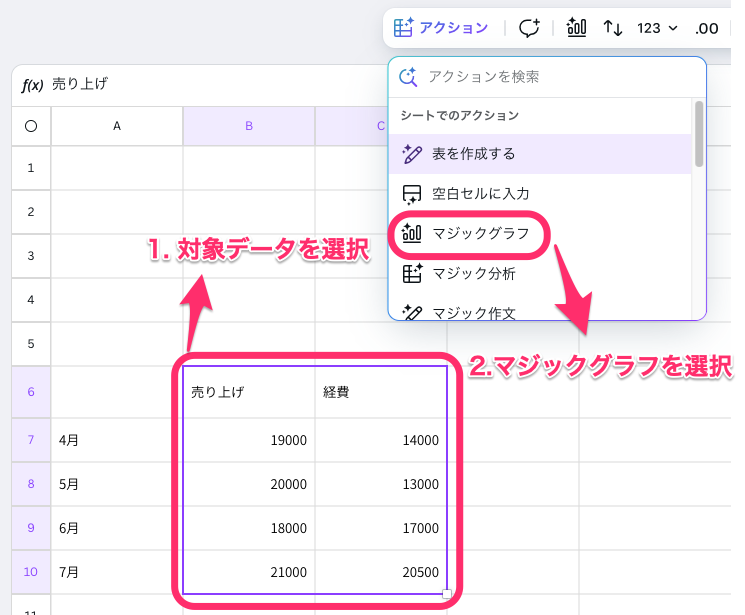Select column B header
This screenshot has height=615, width=745.
[249, 126]
